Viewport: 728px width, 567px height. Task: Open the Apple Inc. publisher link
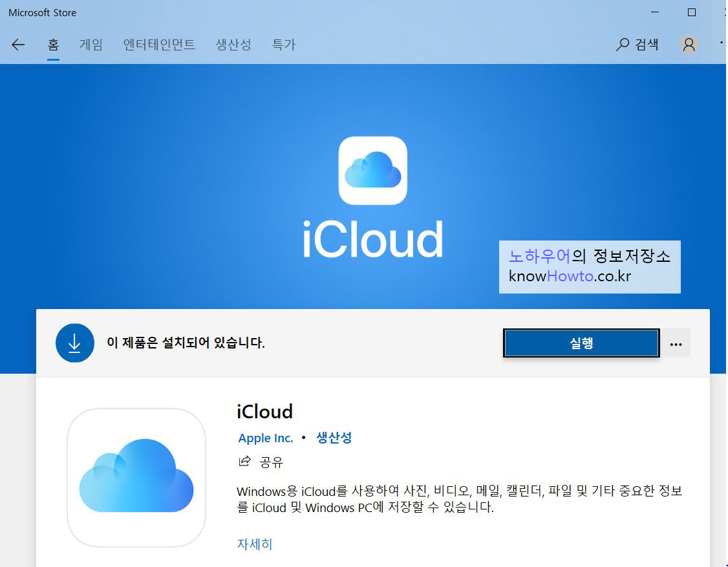tap(266, 438)
